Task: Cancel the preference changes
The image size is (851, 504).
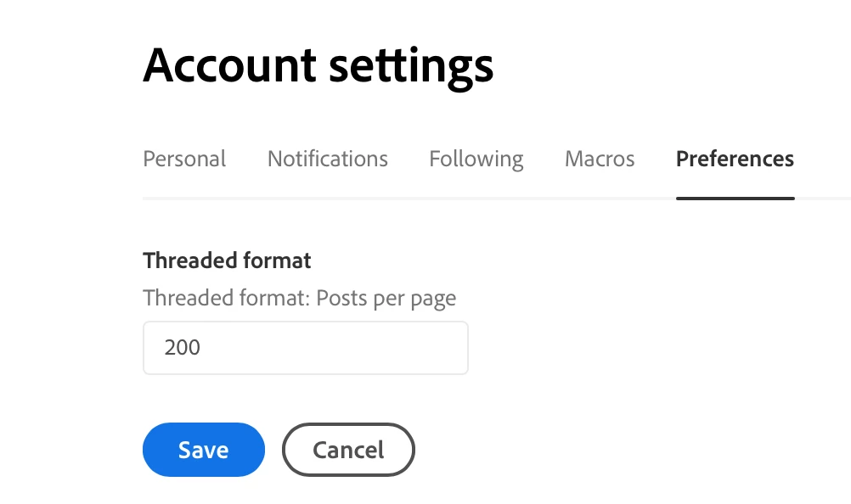Action: 348,450
